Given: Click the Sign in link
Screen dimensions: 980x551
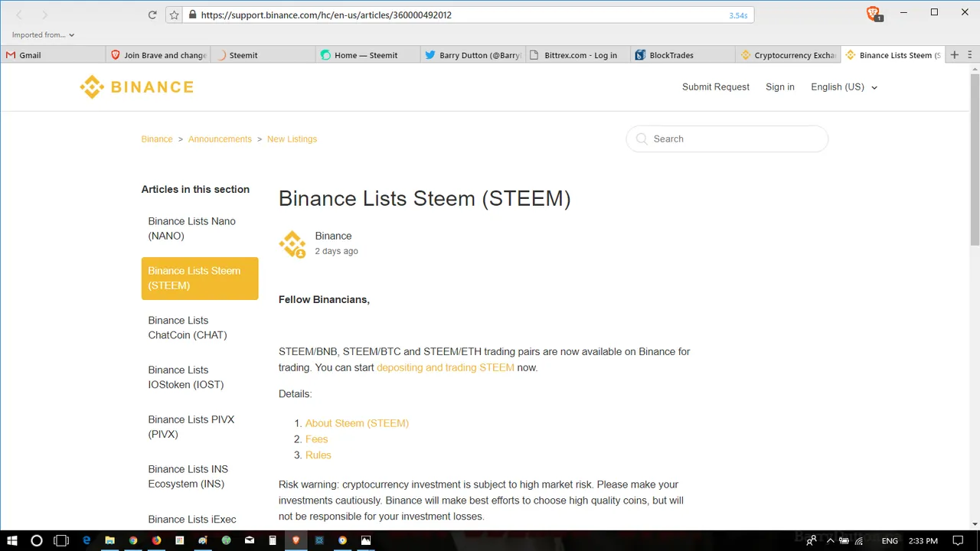Looking at the screenshot, I should pyautogui.click(x=780, y=87).
